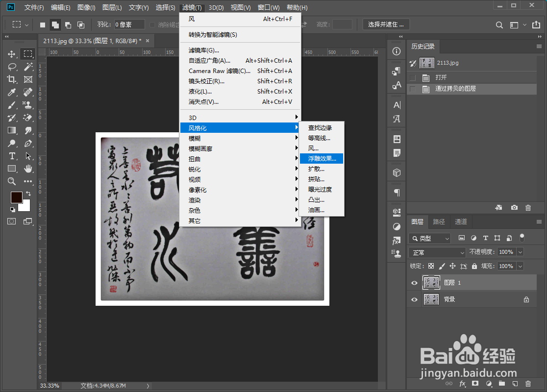Choose 转换为智能滤镜(S) entry
The image size is (547, 392).
(x=240, y=35)
